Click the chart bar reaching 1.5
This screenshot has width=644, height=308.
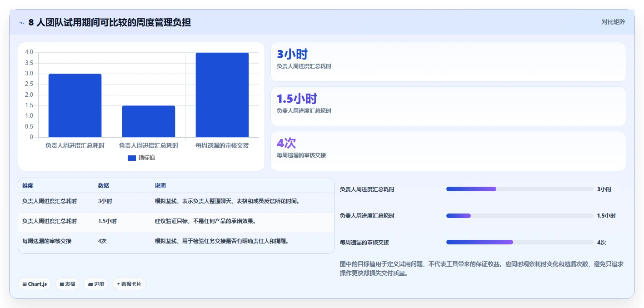[x=149, y=121]
